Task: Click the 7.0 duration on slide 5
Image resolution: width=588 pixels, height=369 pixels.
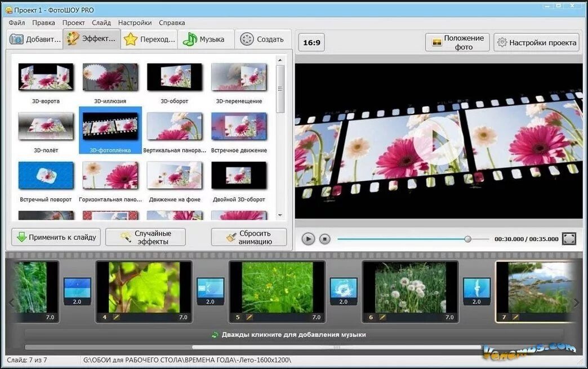Action: 316,317
